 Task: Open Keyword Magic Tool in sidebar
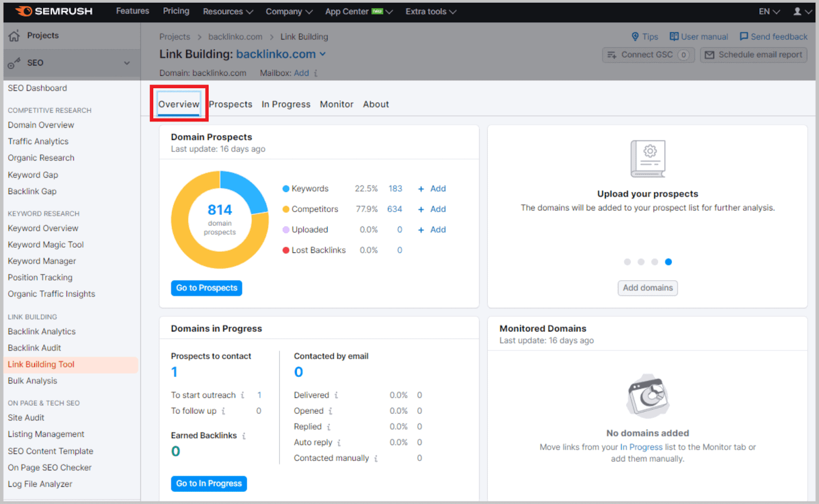[x=46, y=245]
